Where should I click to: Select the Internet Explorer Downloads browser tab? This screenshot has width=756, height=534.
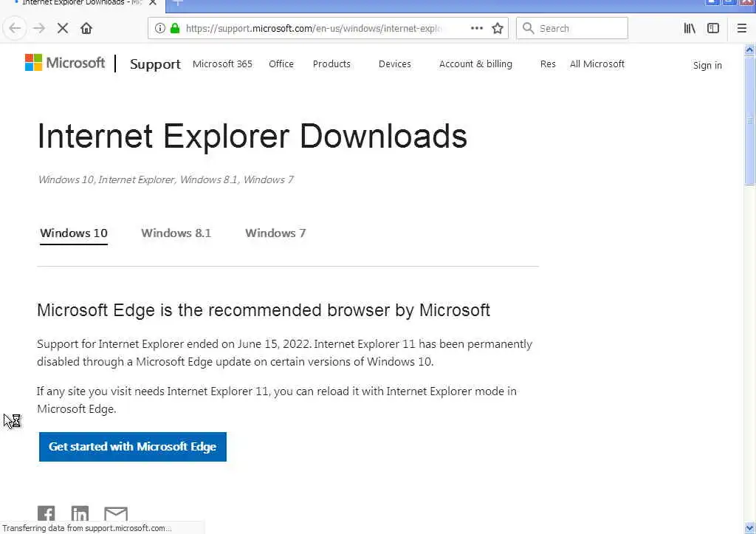(82, 3)
